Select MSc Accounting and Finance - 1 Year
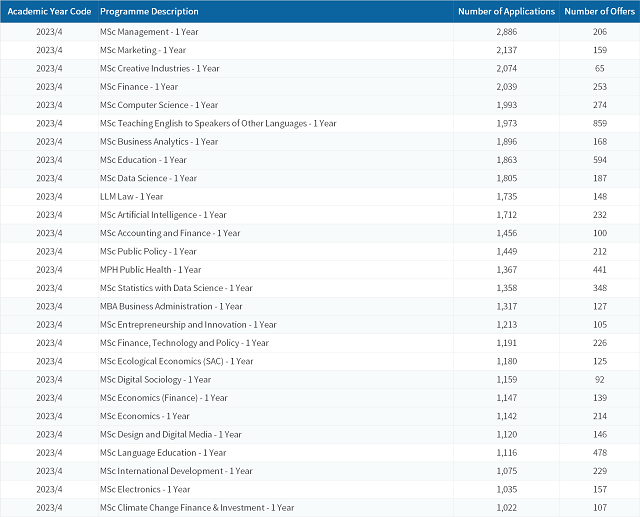The height and width of the screenshot is (517, 640). pos(170,233)
